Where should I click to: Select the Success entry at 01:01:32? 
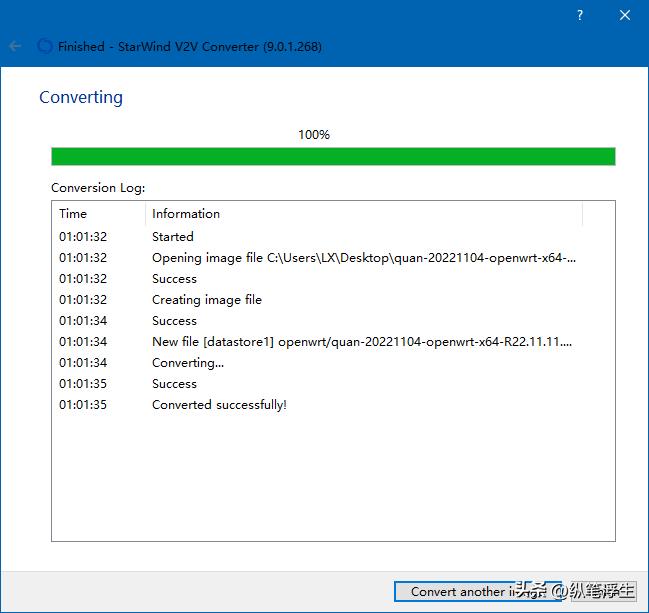pos(174,279)
